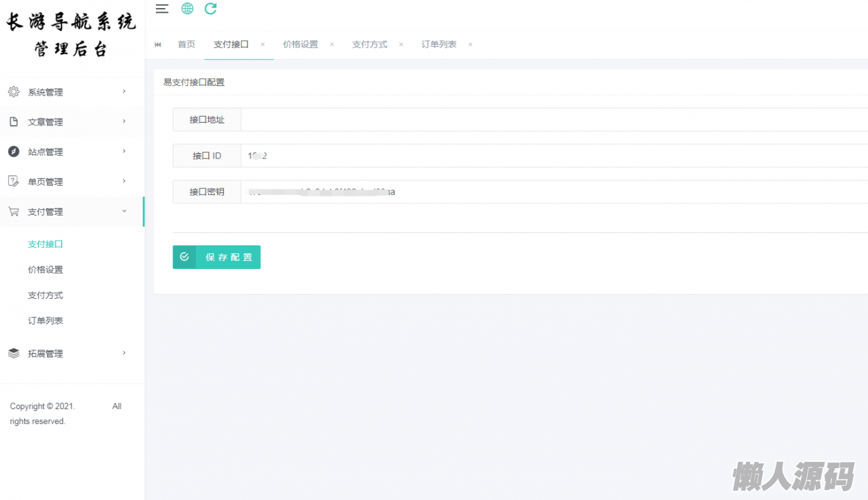This screenshot has width=868, height=500.
Task: Close the 支付方式 tab
Action: 401,45
